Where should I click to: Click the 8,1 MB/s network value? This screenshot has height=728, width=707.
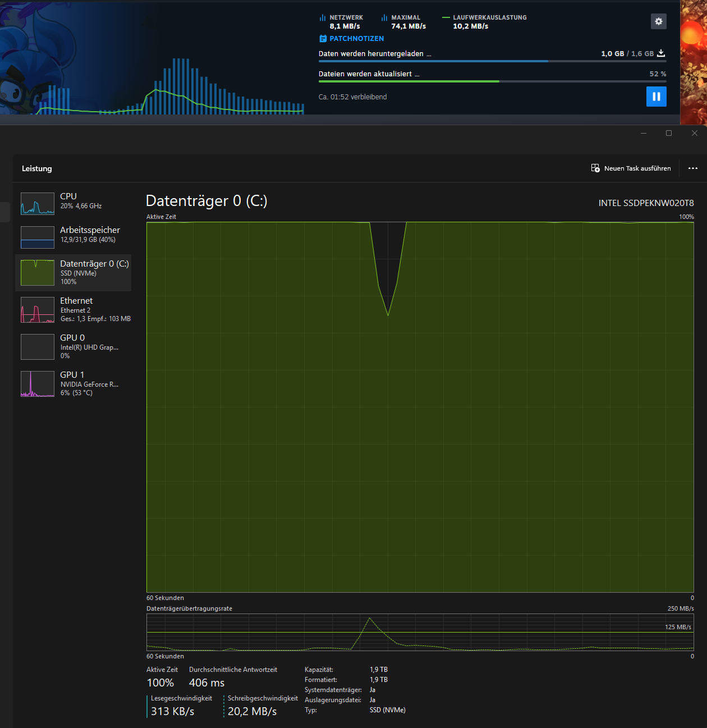click(345, 26)
